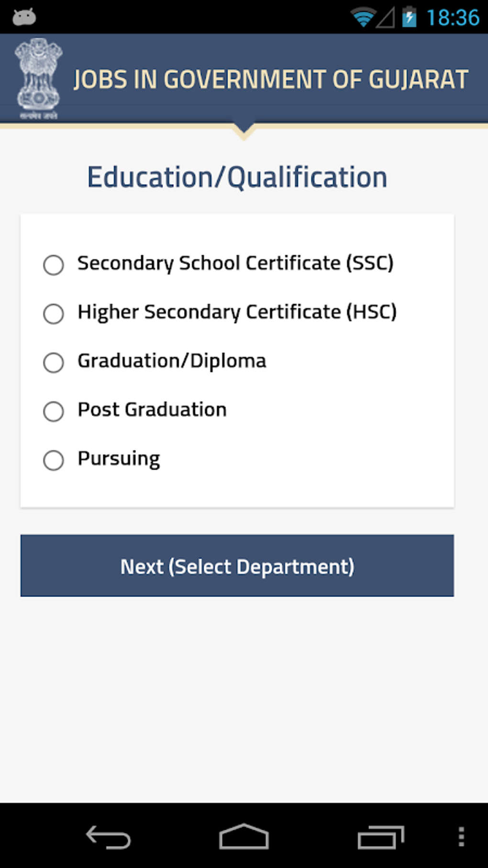Open the recent apps overview icon
Screen dimensions: 488x868
pos(381,837)
